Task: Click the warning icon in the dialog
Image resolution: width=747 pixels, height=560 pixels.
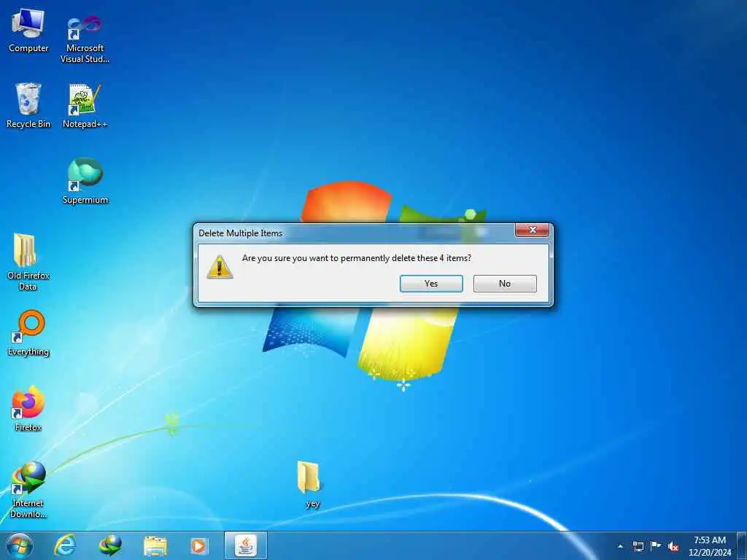Action: click(x=220, y=267)
